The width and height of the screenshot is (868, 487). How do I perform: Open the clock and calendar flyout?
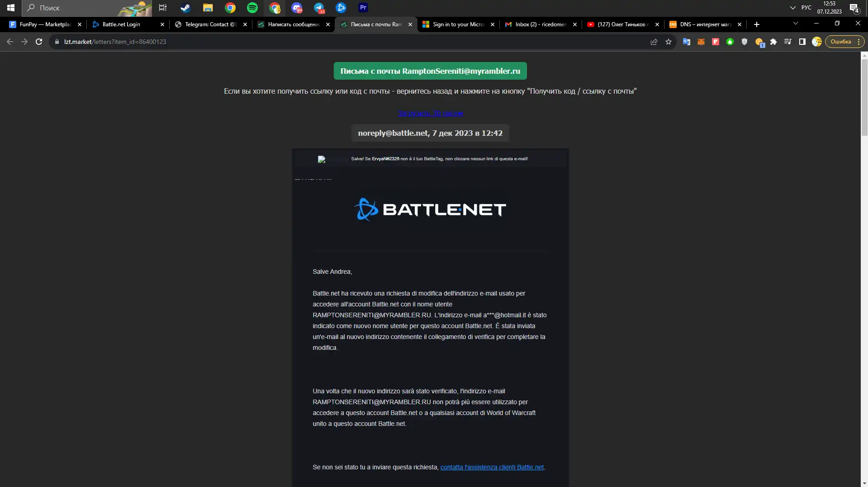[829, 8]
